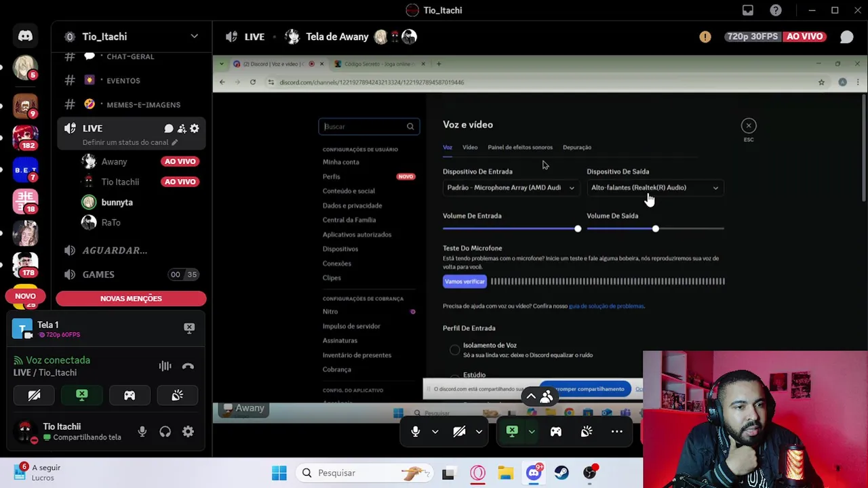
Task: Open B.E.T server icon with 7 badge
Action: coord(25,169)
